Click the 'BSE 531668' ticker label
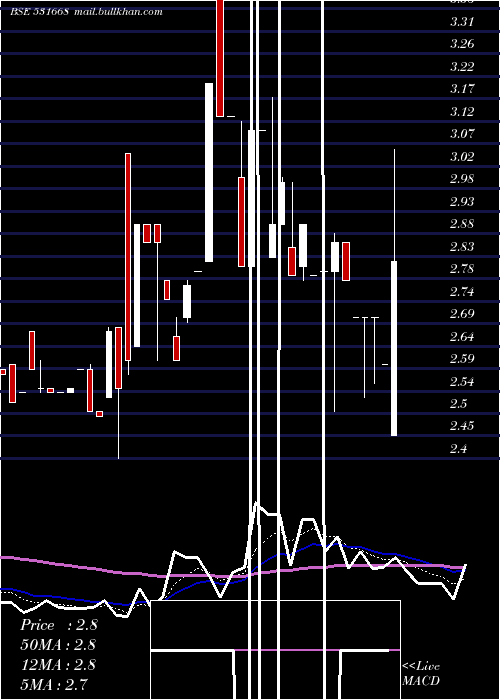 pyautogui.click(x=39, y=12)
